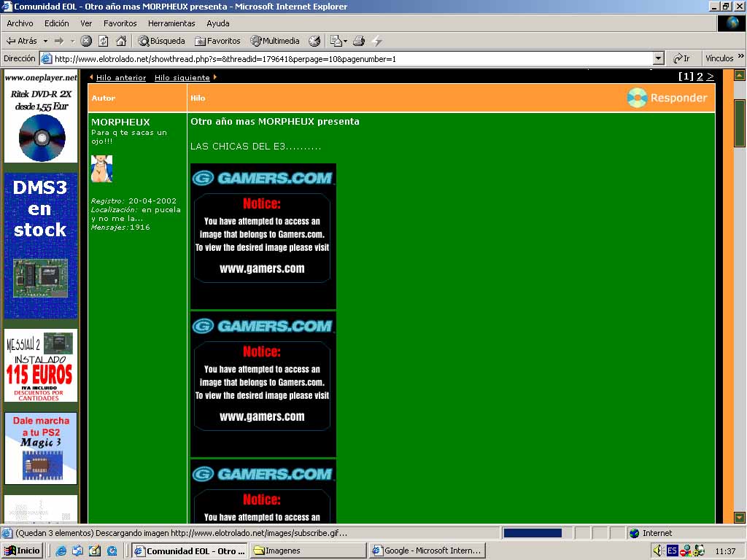Click the ES language indicator

672,551
